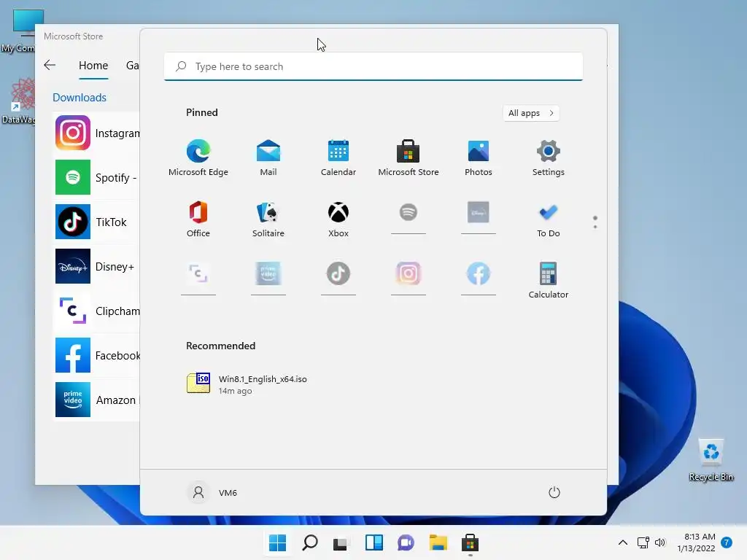Viewport: 747px width, 560px height.
Task: Open the Solitaire game
Action: pyautogui.click(x=268, y=219)
